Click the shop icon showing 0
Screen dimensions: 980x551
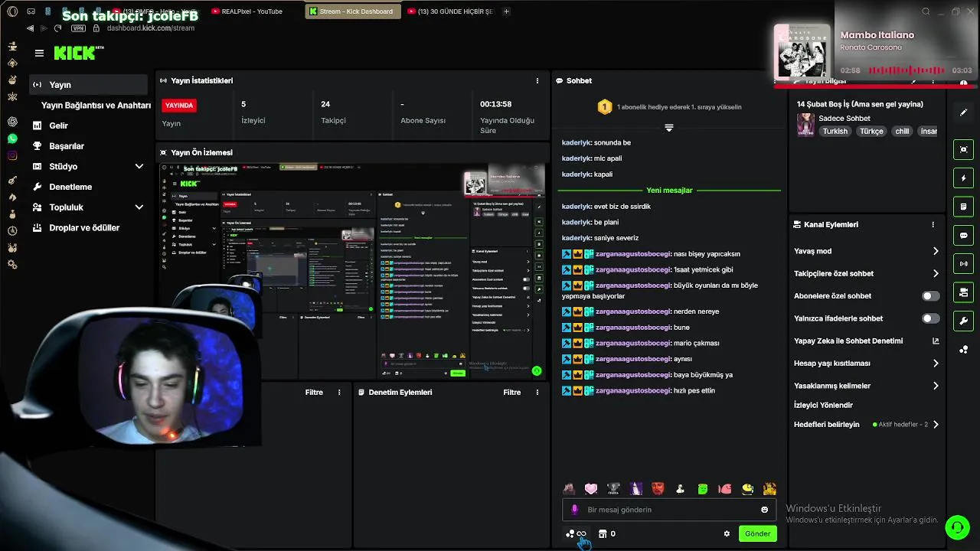pos(607,534)
